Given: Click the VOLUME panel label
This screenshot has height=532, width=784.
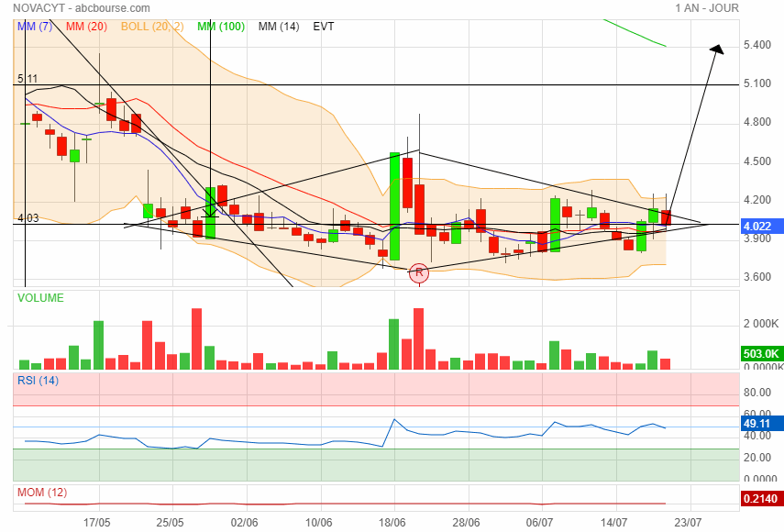Looking at the screenshot, I should (x=40, y=298).
